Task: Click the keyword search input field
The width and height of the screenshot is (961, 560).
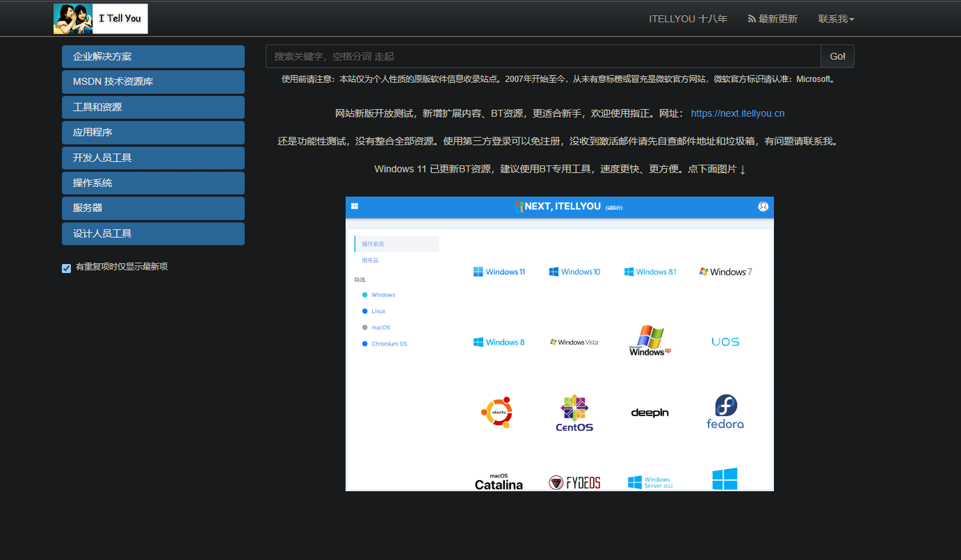Action: pos(542,56)
